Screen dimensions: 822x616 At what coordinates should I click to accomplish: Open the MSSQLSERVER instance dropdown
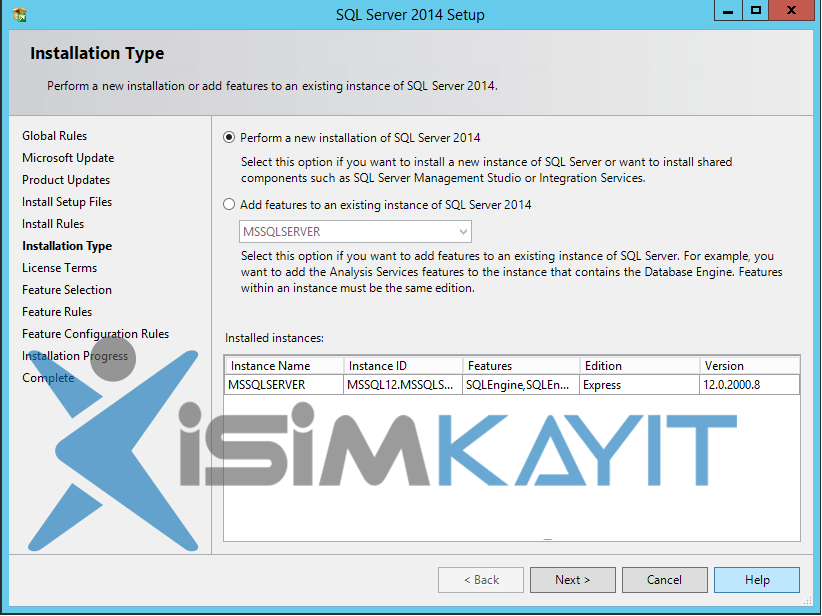[356, 232]
